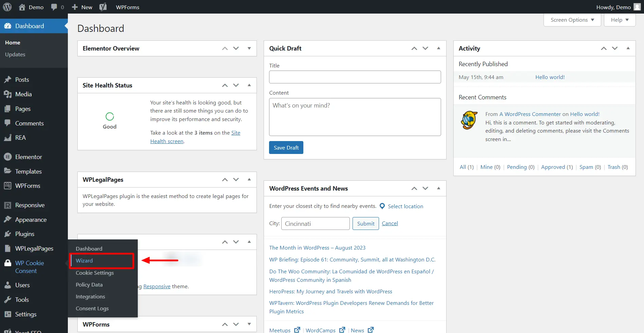Click the WordPress logo in admin bar
The image size is (644, 333).
[7, 7]
